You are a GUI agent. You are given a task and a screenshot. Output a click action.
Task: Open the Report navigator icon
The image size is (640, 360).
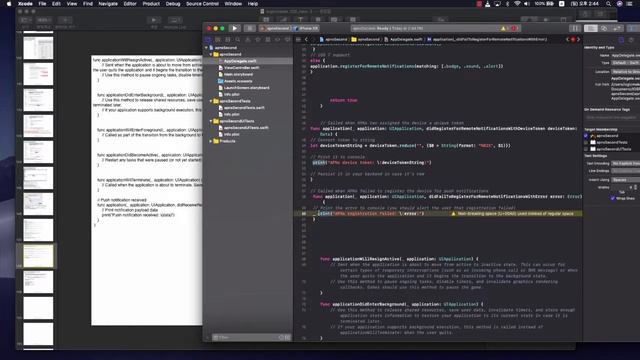tap(288, 40)
